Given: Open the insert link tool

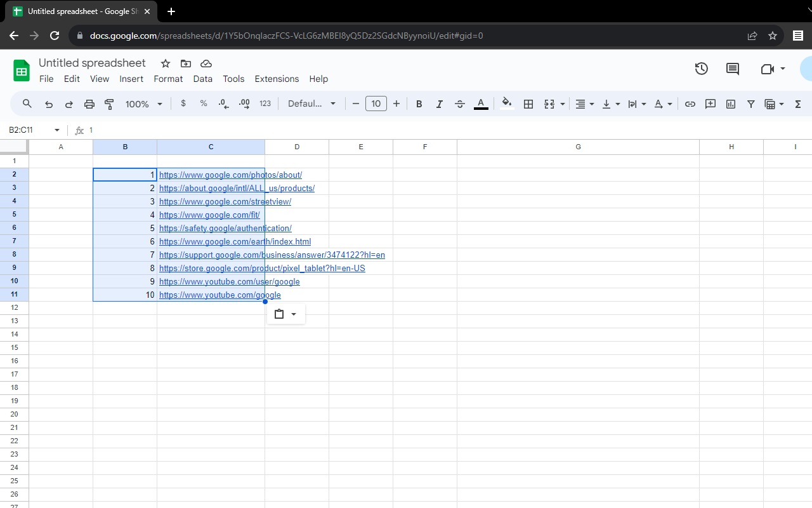Looking at the screenshot, I should [690, 104].
